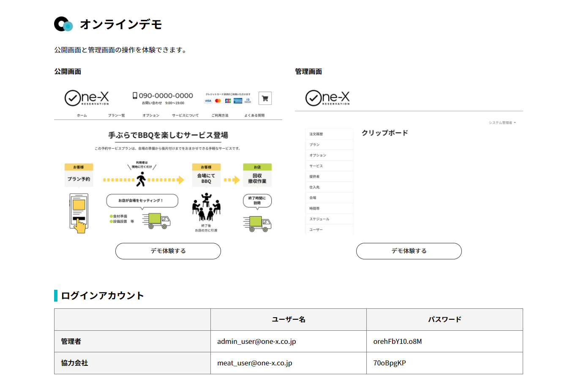The width and height of the screenshot is (570, 392).
Task: Select 注文履歴 in the admin sidebar
Action: (x=316, y=134)
